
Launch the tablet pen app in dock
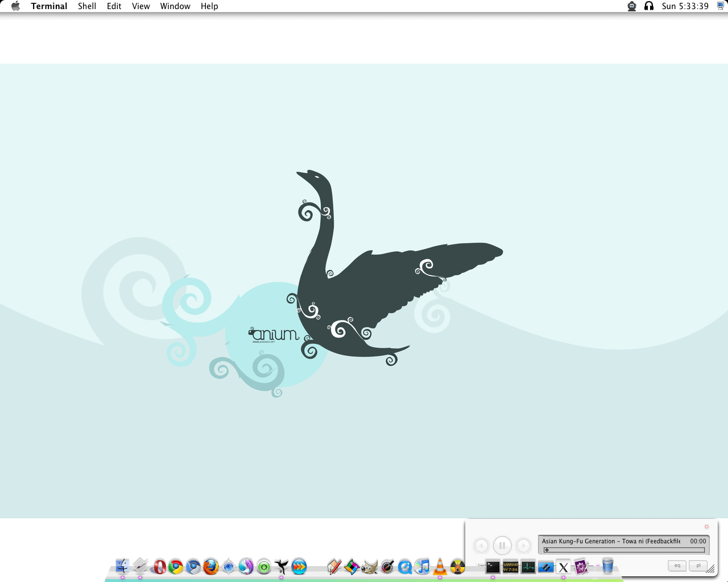[x=140, y=566]
